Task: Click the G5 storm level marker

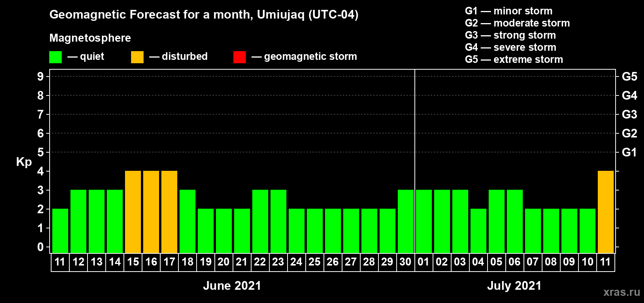Action: [629, 77]
